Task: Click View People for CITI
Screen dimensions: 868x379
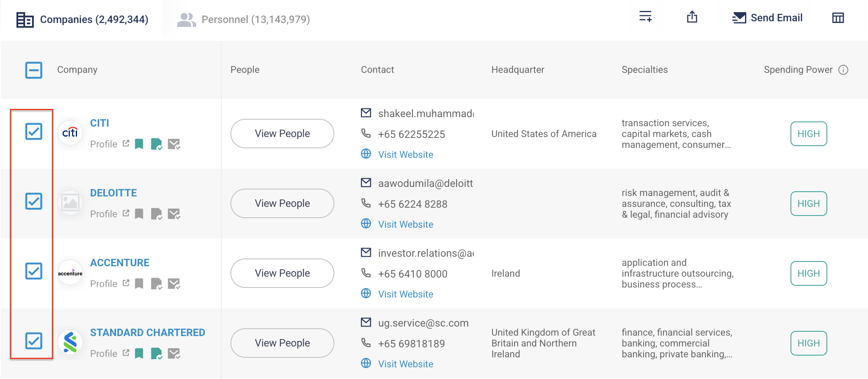Action: point(282,134)
